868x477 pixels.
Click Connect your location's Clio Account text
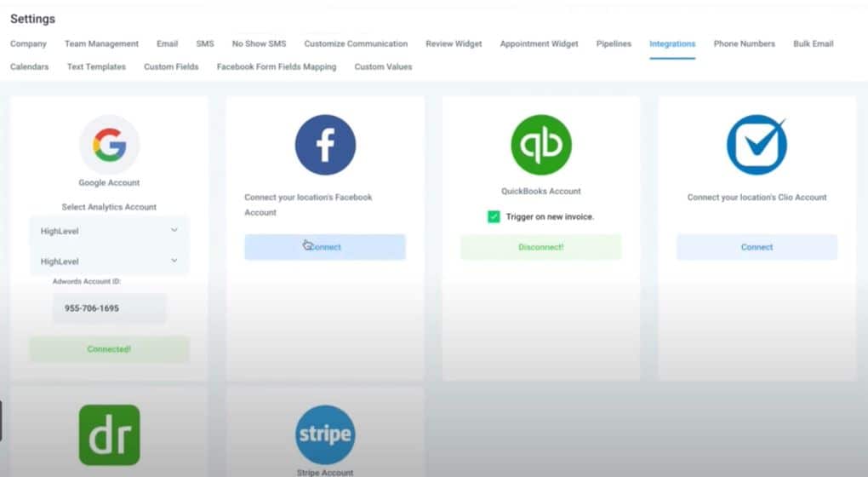[x=757, y=198]
